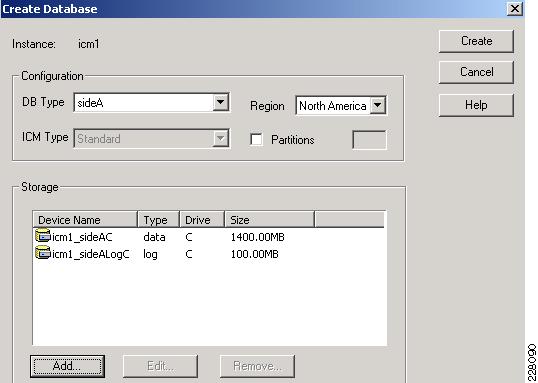Viewport: 538px width, 383px height.
Task: Select the icm1_sideALogC row name
Action: (x=91, y=254)
